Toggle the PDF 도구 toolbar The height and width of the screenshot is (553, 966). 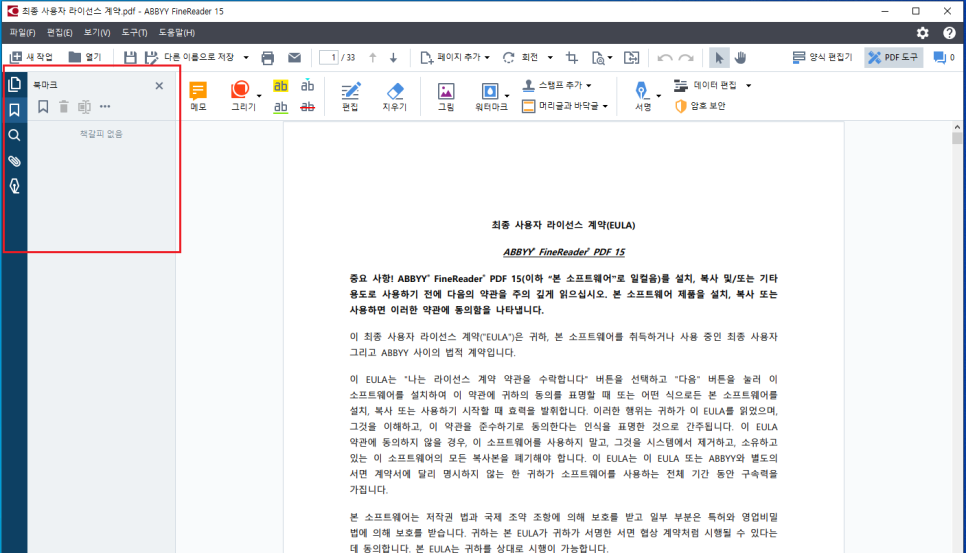point(893,57)
